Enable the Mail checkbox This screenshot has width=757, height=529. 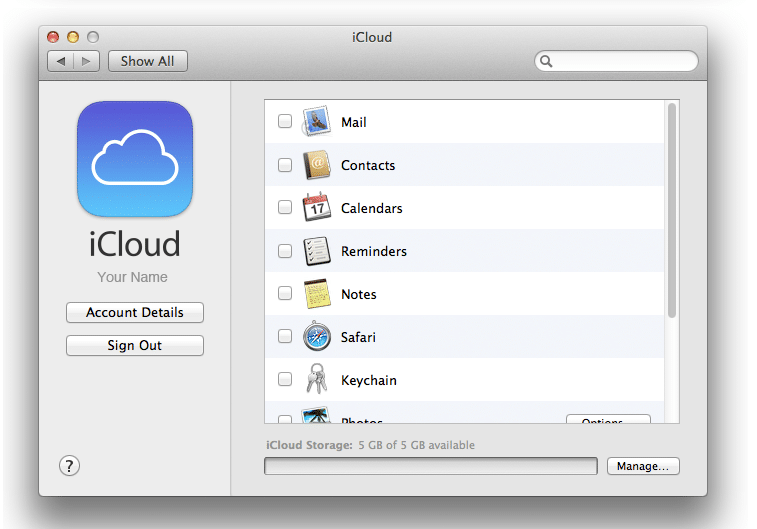point(285,122)
